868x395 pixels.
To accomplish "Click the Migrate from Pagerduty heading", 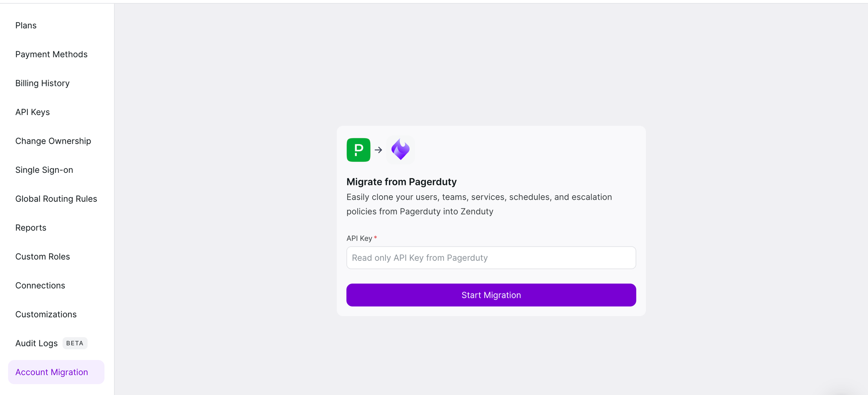I will click(x=401, y=182).
